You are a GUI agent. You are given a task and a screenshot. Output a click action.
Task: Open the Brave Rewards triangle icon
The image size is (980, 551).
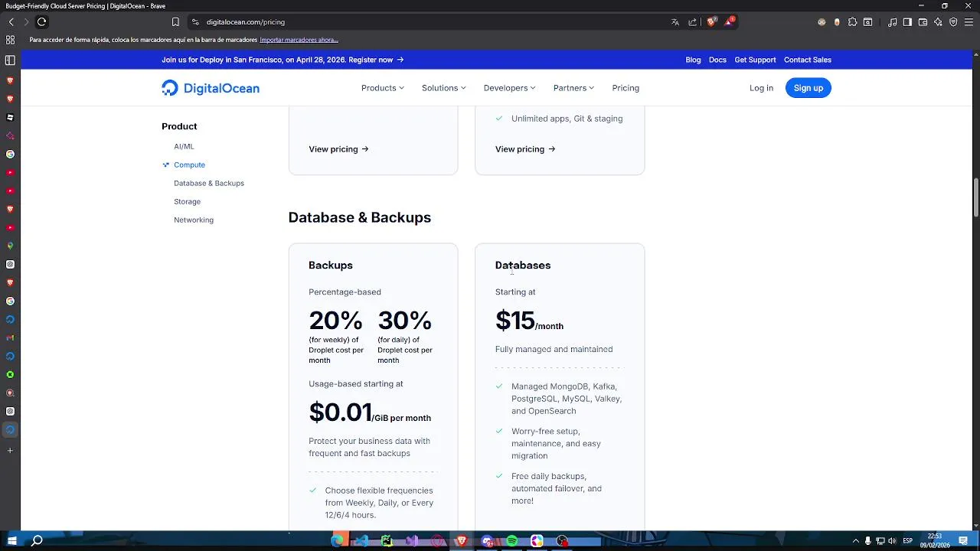point(730,22)
